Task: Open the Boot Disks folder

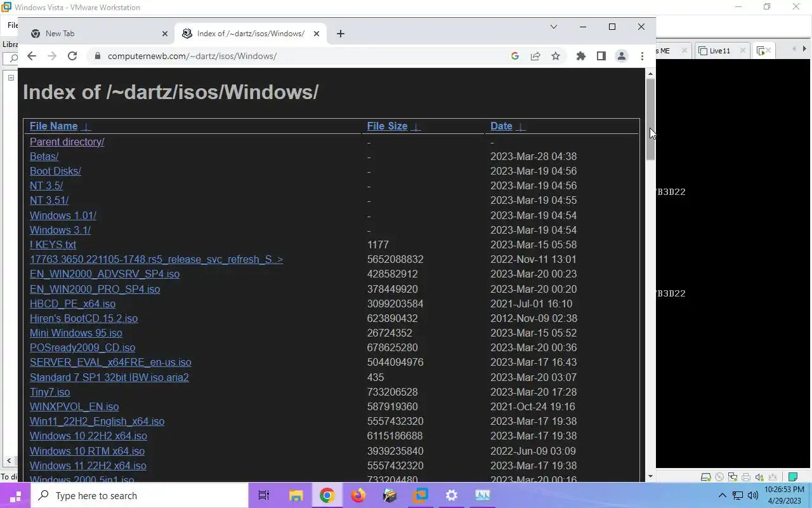Action: coord(55,171)
